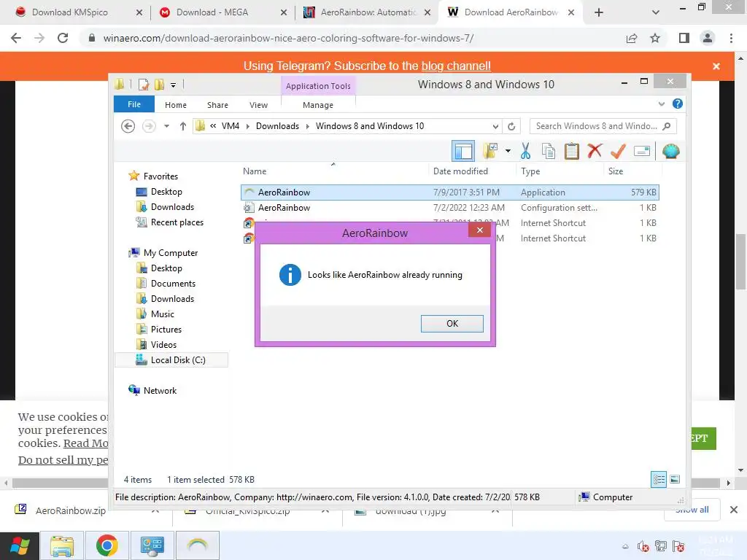
Task: Click the Downloads breadcrumb in address bar
Action: [x=277, y=126]
